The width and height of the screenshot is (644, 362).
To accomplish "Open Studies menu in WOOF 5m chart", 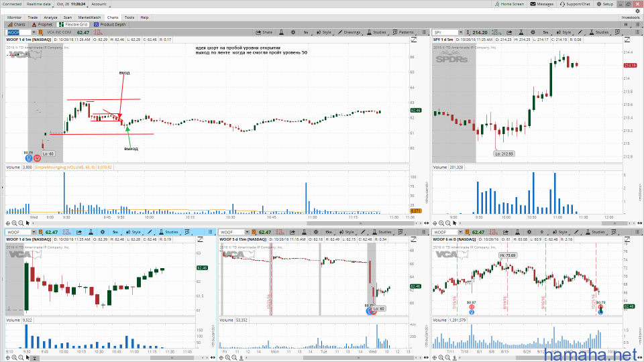I will click(169, 232).
